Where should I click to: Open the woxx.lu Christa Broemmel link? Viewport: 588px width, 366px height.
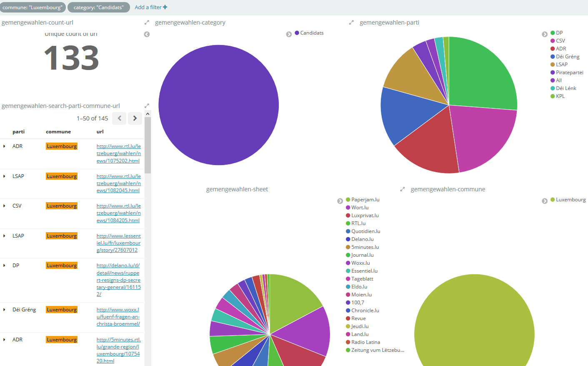click(x=118, y=317)
